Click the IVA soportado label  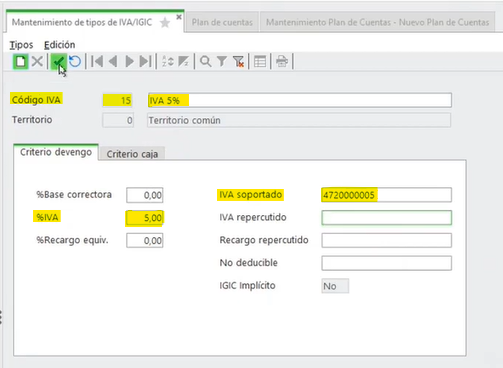(251, 195)
